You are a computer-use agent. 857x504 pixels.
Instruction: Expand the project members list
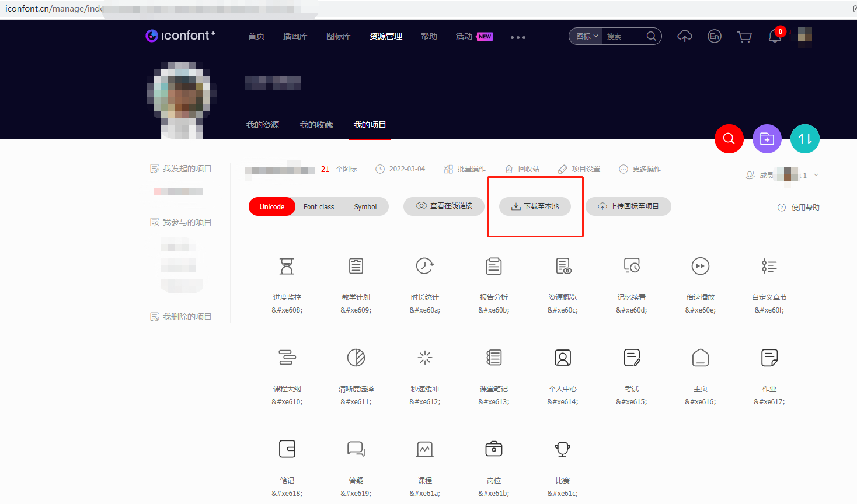point(816,174)
